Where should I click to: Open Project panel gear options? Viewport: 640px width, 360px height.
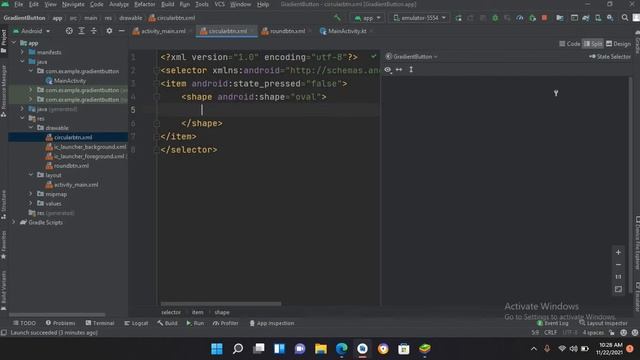109,31
